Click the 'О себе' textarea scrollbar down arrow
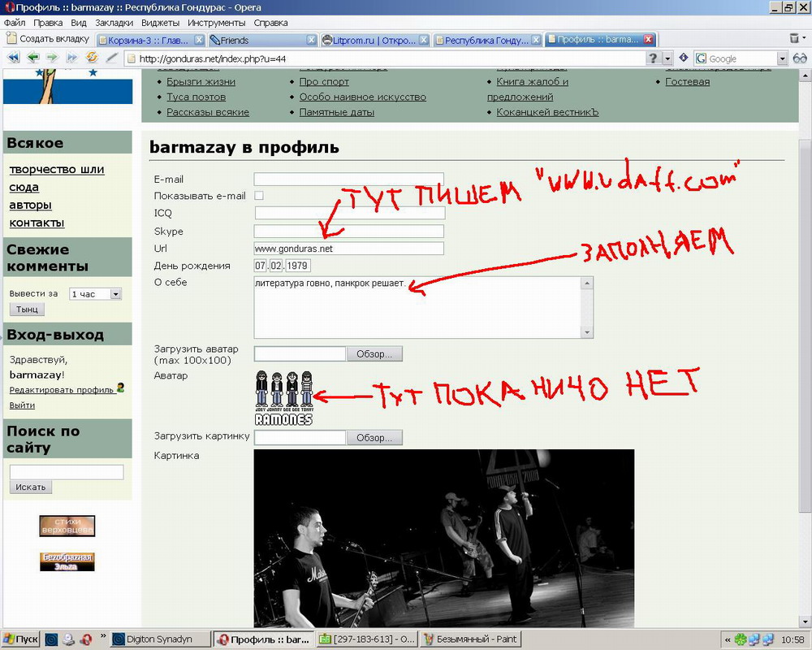The image size is (812, 650). tap(587, 332)
